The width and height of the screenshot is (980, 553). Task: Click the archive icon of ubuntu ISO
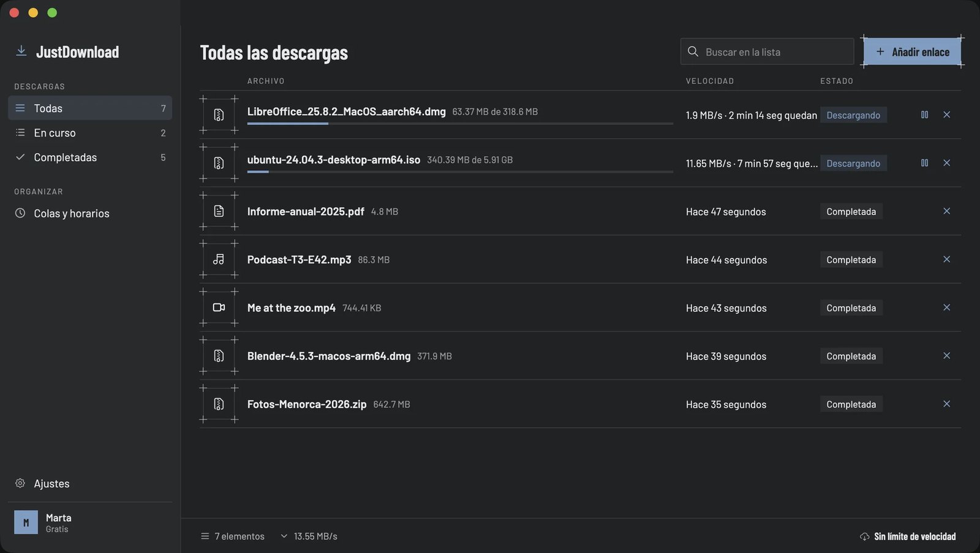(219, 163)
